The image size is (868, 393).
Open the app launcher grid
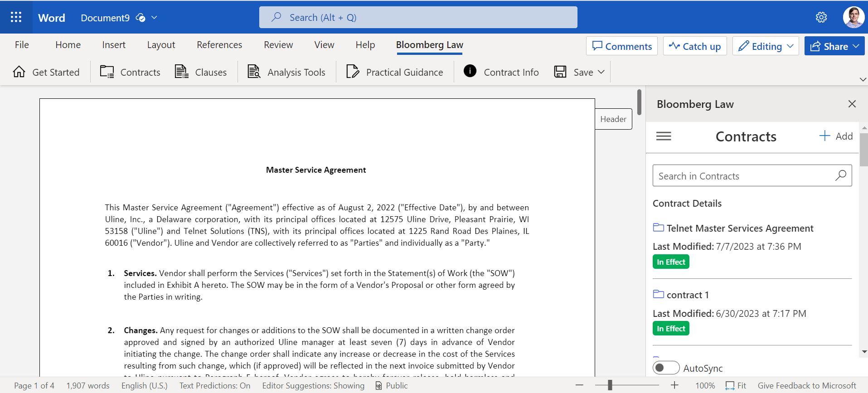[x=16, y=17]
